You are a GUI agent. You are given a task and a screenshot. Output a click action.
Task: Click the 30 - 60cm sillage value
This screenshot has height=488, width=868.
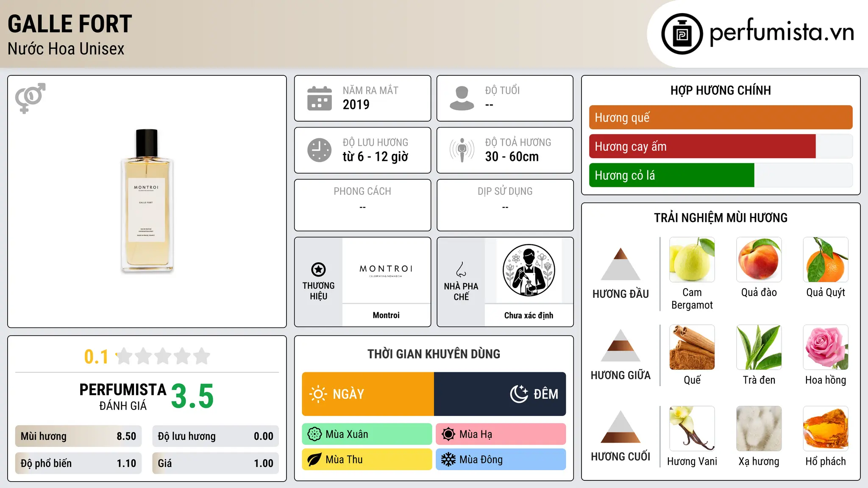[512, 157]
